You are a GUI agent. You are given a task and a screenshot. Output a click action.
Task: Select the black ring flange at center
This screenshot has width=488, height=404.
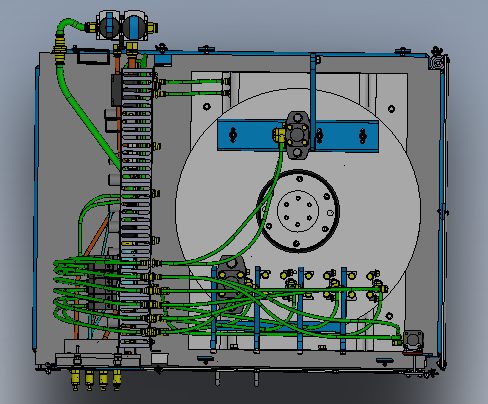298,211
